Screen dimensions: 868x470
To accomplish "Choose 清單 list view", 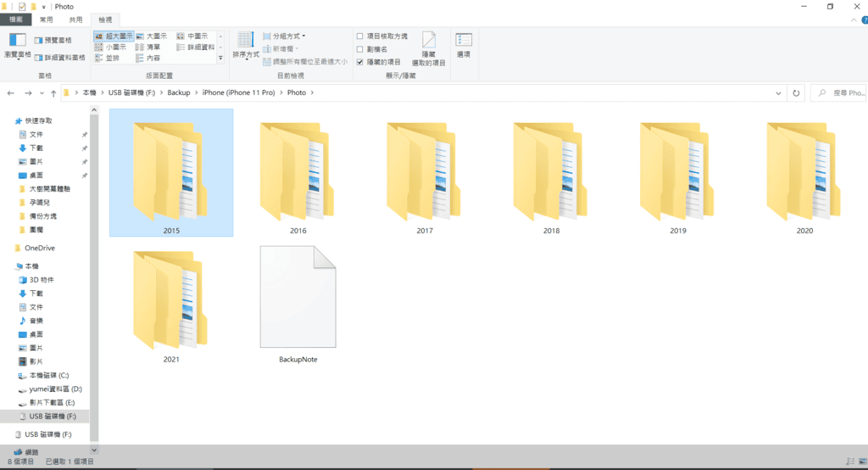I will 148,48.
